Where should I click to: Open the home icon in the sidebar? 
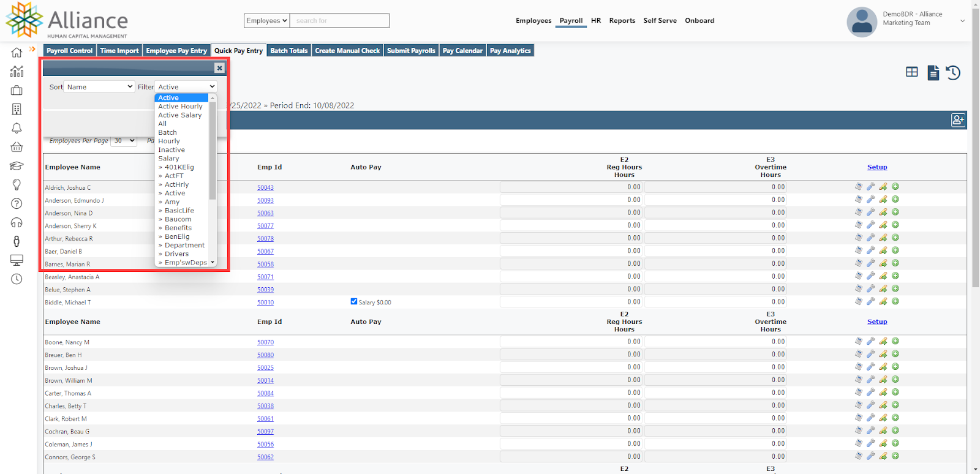(x=17, y=53)
